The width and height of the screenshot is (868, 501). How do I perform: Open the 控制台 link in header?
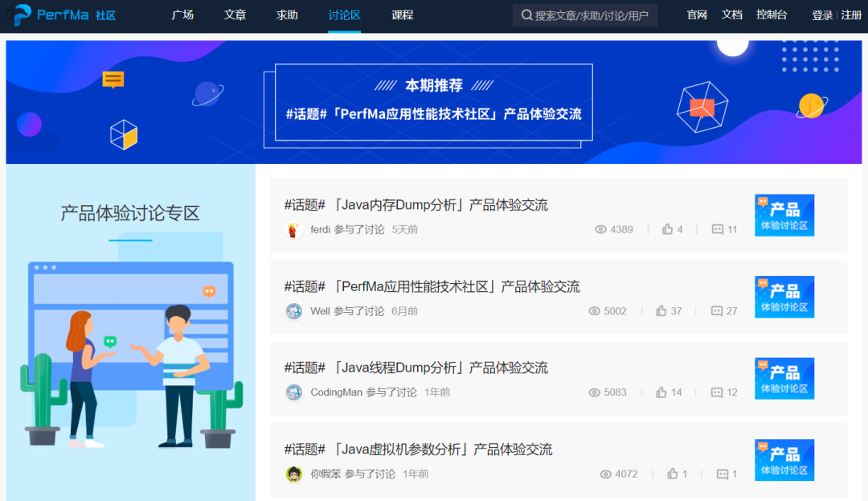772,15
